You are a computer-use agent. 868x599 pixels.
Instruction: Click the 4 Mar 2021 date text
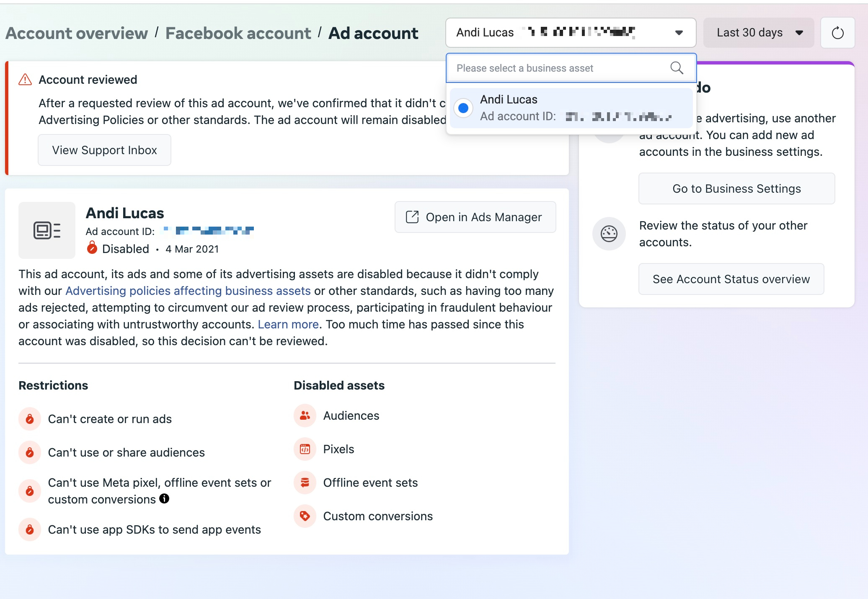coord(192,249)
